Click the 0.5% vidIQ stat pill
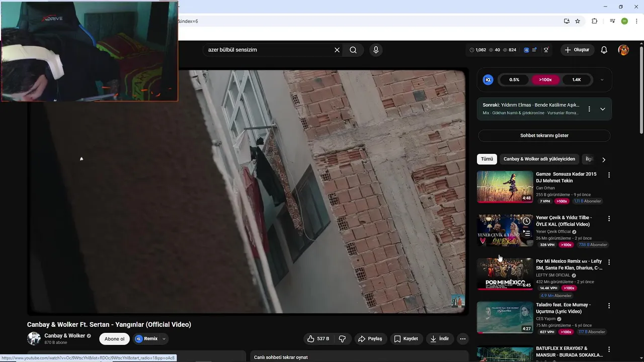Image resolution: width=644 pixels, height=362 pixels. click(x=514, y=79)
